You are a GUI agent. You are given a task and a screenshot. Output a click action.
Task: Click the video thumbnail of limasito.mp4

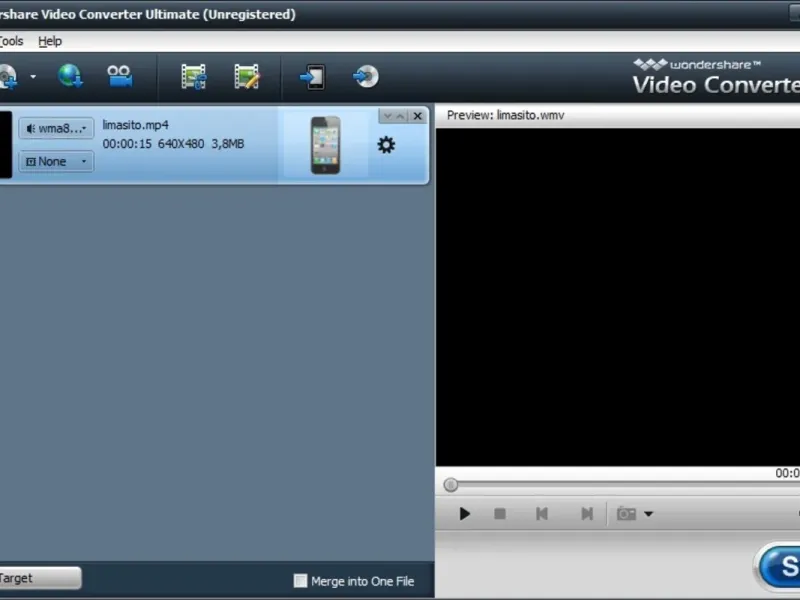coord(6,145)
